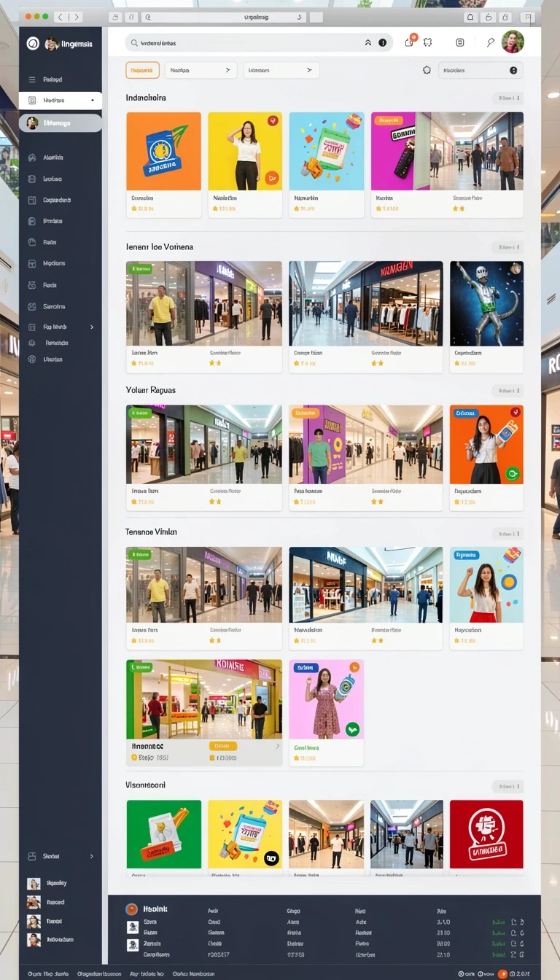Viewport: 560px width, 980px height.
Task: Expand the highlighted white sidebar item caret
Action: tap(93, 100)
